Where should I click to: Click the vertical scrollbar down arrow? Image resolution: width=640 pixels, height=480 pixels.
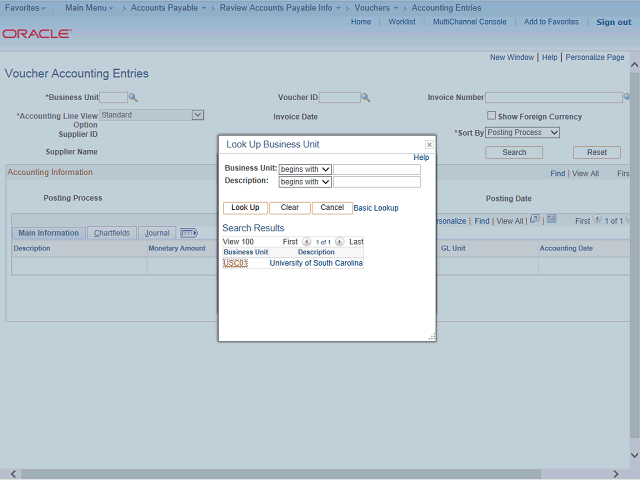pos(634,455)
